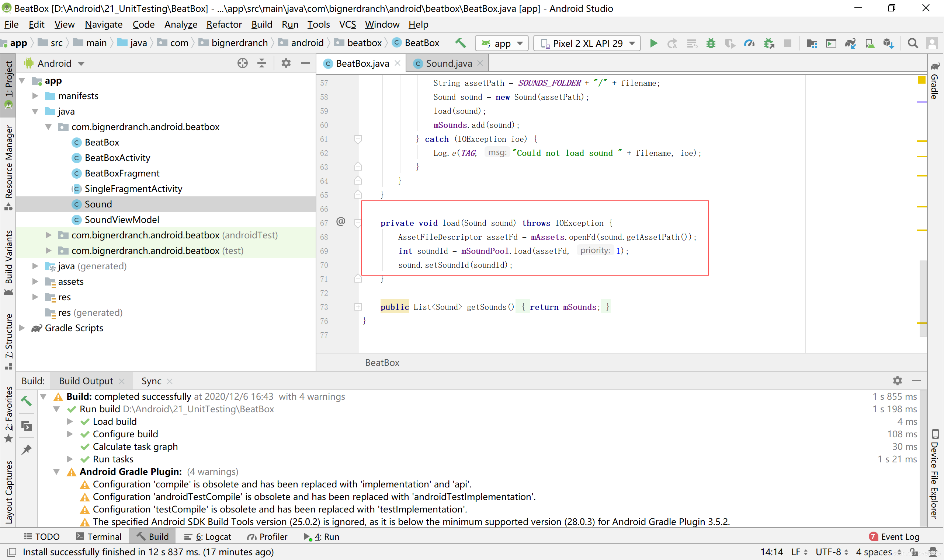Viewport: 944px width, 560px height.
Task: Click the Search Everywhere magnifier icon
Action: tap(912, 43)
